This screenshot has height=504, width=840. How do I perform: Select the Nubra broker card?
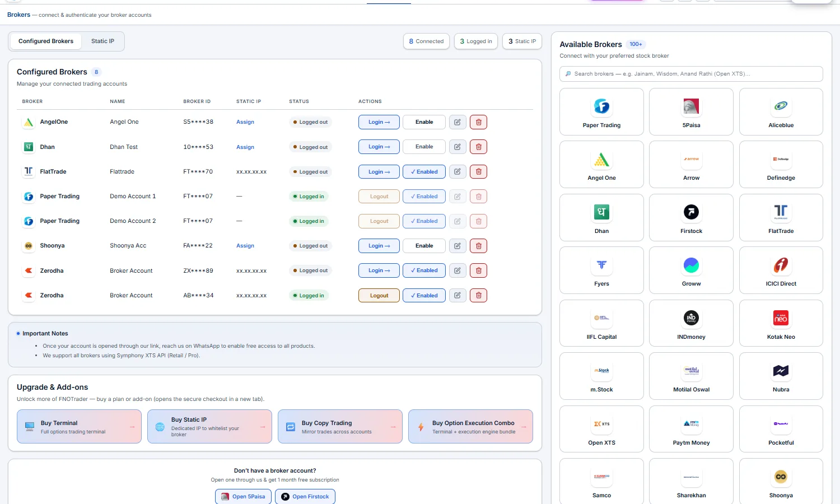pos(781,376)
